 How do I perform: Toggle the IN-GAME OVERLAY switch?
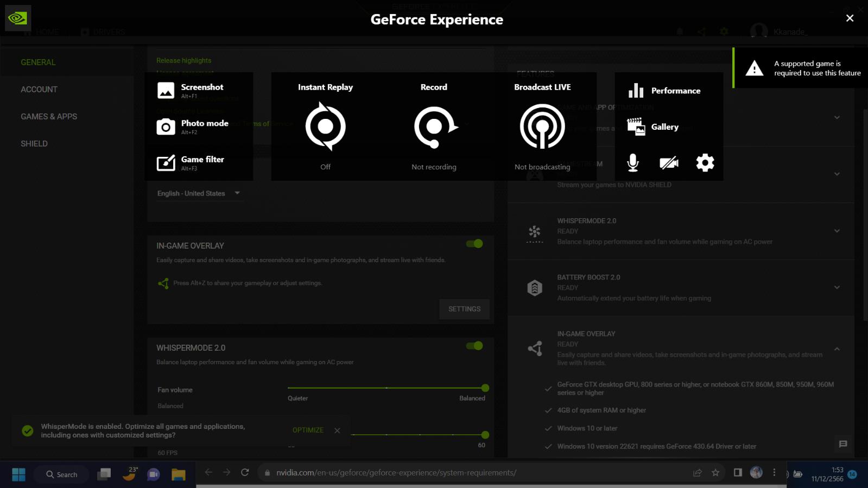474,244
